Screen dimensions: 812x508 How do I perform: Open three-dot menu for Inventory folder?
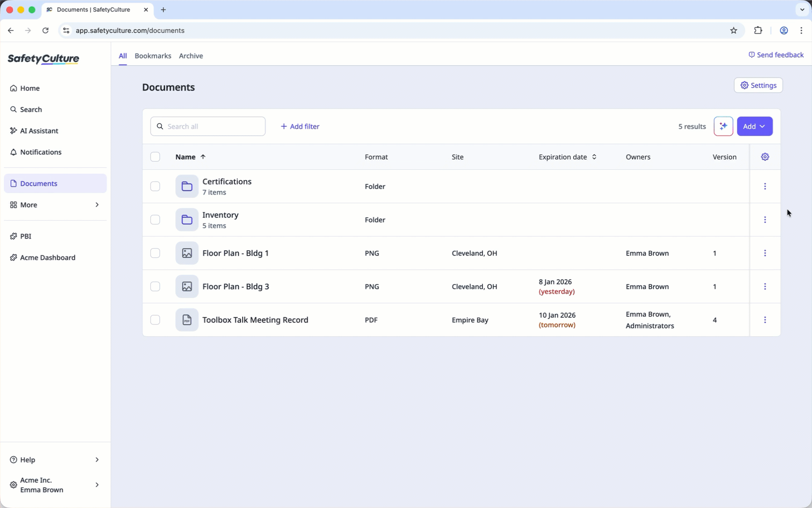(765, 220)
